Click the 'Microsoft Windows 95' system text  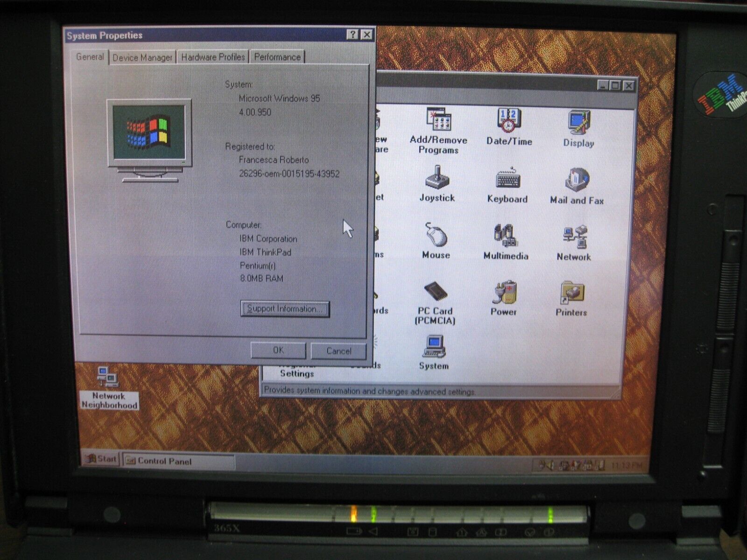point(279,98)
